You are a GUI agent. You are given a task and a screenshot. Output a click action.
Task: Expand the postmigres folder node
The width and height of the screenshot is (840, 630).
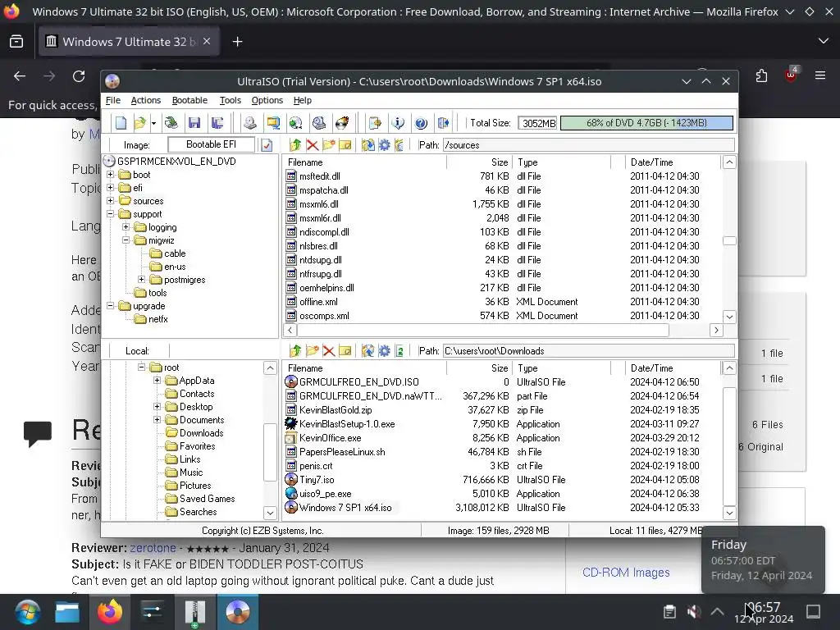[141, 280]
